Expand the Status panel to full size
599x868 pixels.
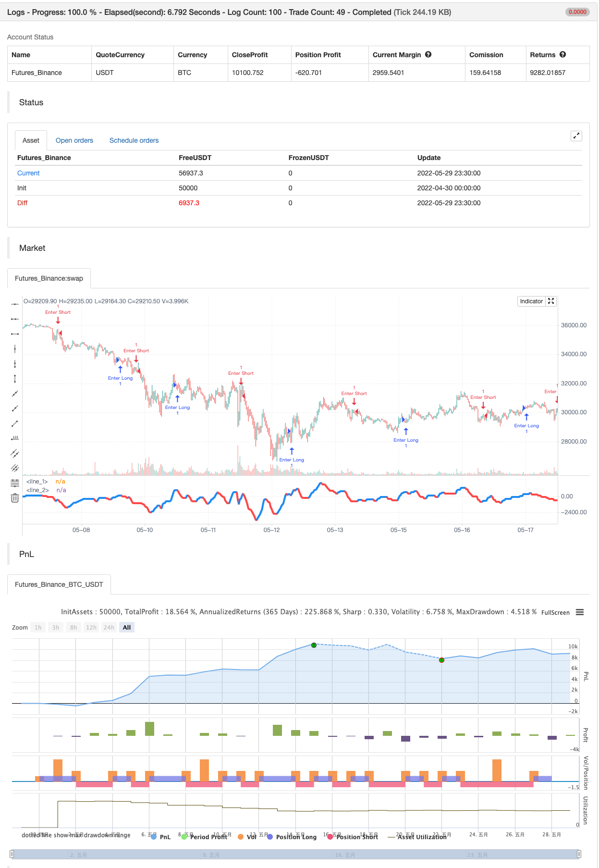click(576, 136)
